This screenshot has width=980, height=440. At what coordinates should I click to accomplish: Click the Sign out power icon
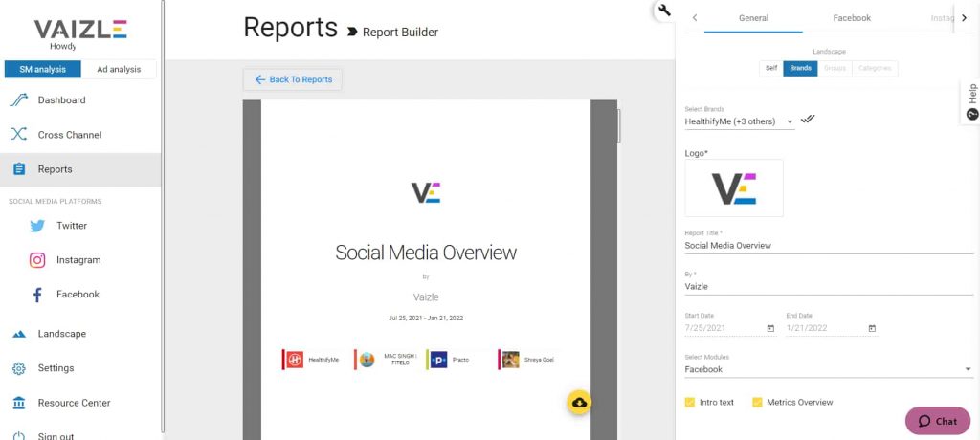tap(19, 435)
